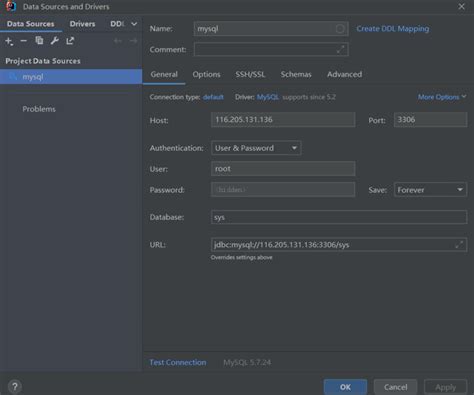
Task: Confirm with the OK button
Action: 345,387
